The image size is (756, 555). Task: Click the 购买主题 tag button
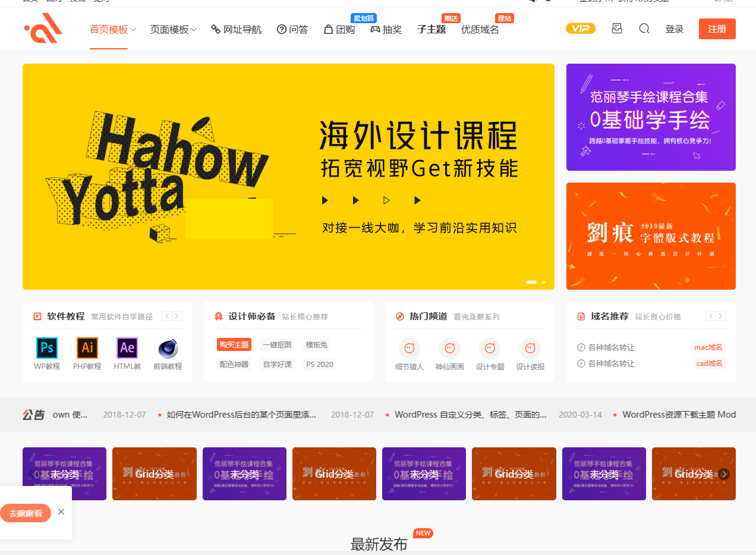click(234, 345)
